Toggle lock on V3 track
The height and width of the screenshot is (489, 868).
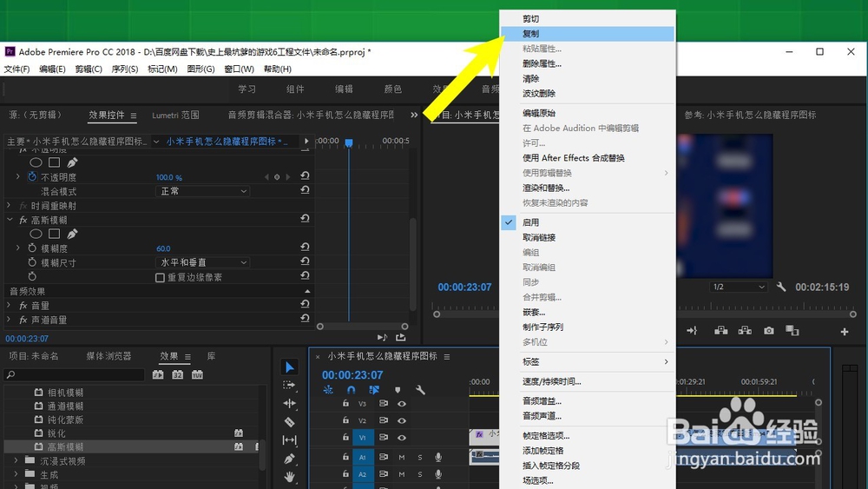tap(345, 403)
